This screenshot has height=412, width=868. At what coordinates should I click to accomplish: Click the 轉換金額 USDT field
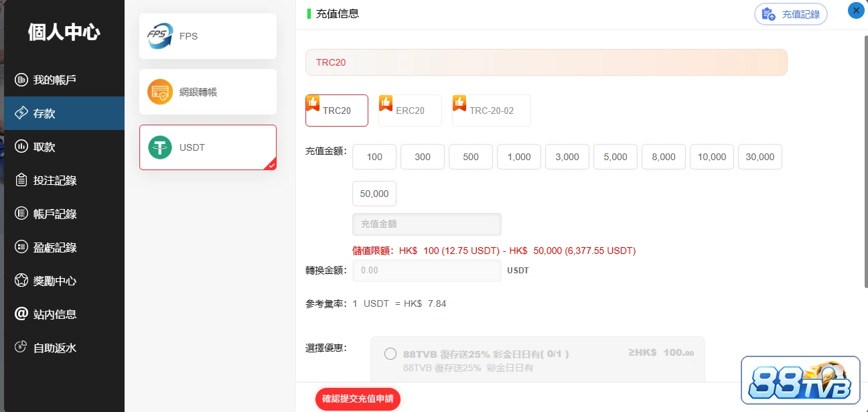(x=427, y=271)
